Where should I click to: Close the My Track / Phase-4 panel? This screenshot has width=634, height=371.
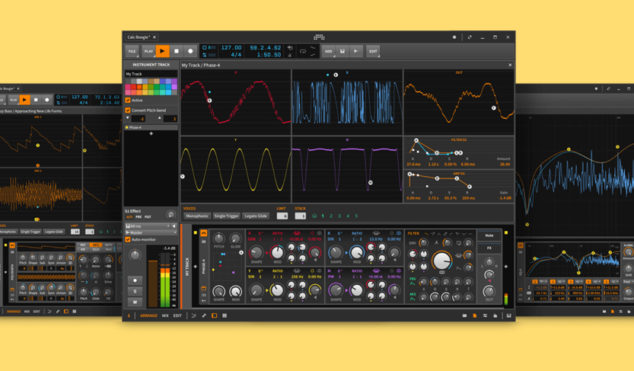[x=510, y=65]
